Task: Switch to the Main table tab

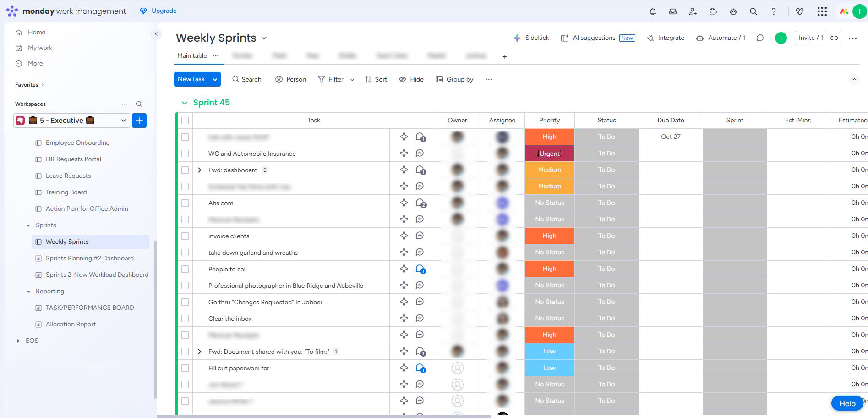Action: (192, 56)
